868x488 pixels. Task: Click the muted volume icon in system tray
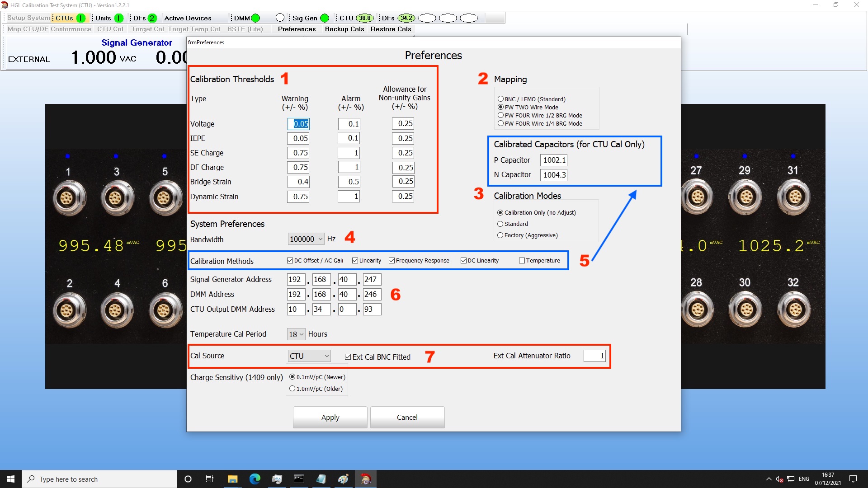pyautogui.click(x=779, y=479)
